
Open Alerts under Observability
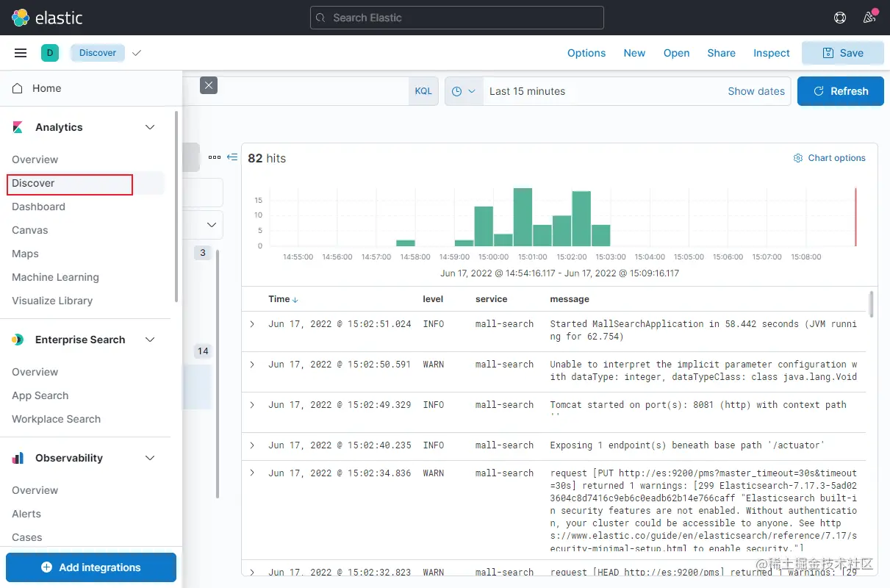[x=26, y=514]
